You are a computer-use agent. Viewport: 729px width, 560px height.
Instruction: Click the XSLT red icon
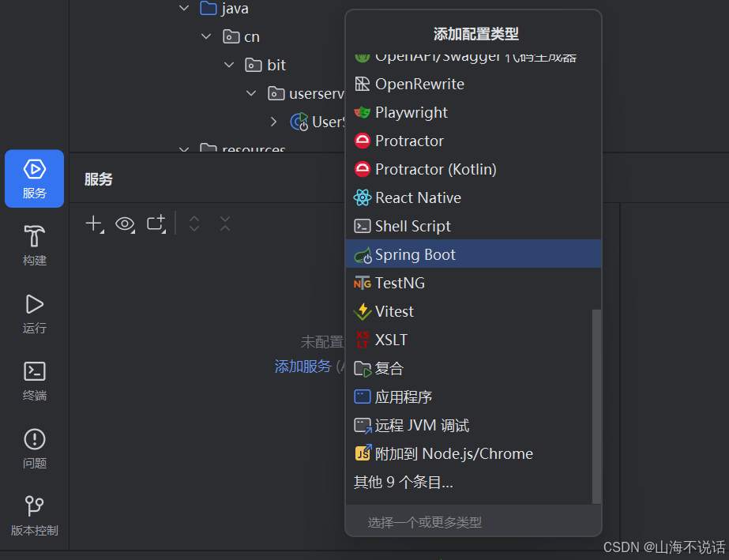tap(363, 340)
